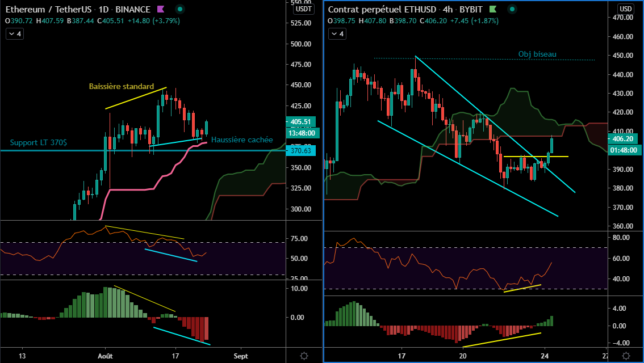The width and height of the screenshot is (644, 363).
Task: Open chart settings gear on left daily chart
Action: click(304, 356)
